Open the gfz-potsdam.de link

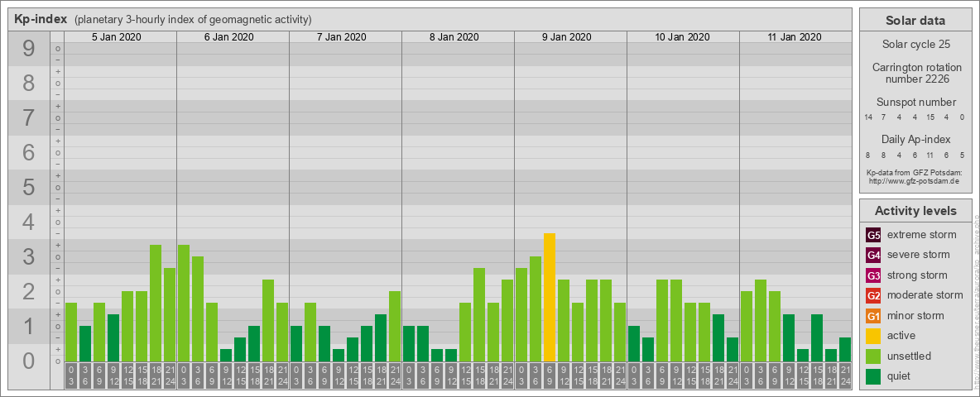point(915,180)
